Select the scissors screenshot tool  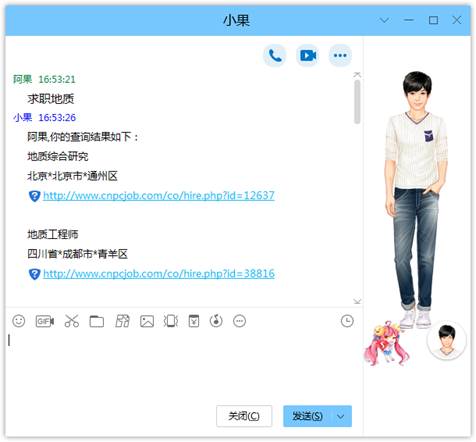point(72,321)
